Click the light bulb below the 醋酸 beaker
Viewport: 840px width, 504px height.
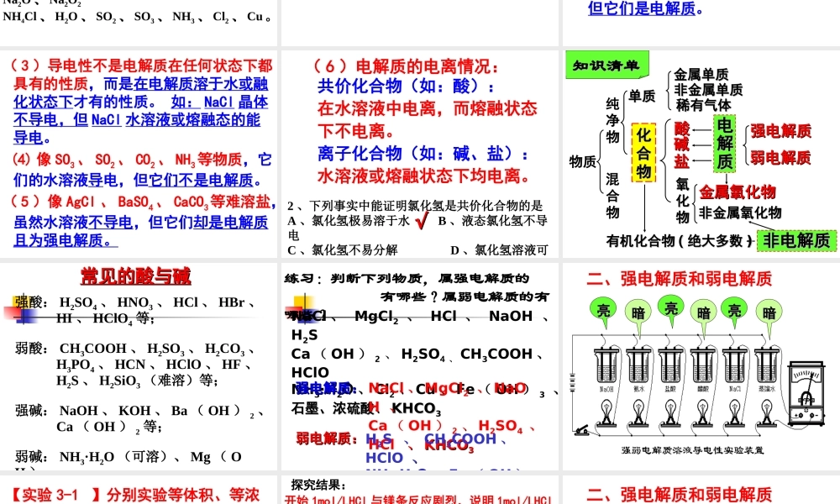click(x=703, y=412)
